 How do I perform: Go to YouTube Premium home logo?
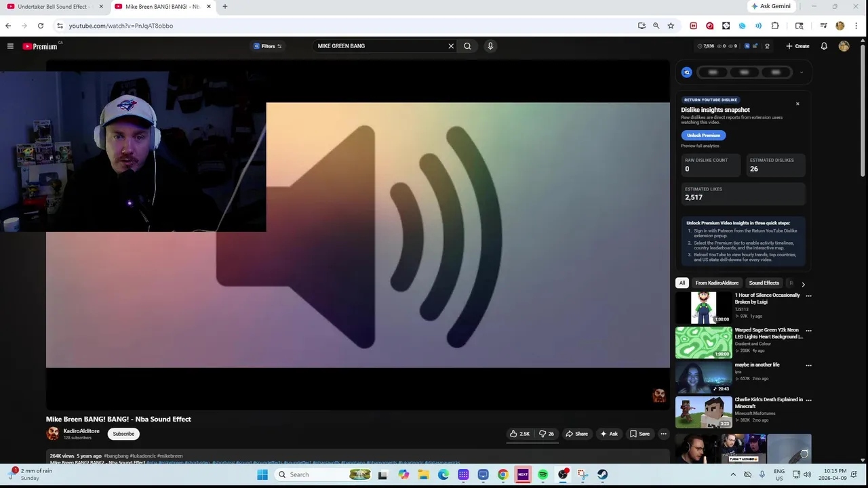click(x=40, y=46)
